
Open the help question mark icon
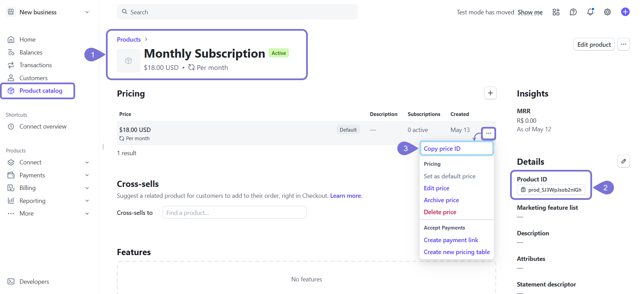[573, 12]
